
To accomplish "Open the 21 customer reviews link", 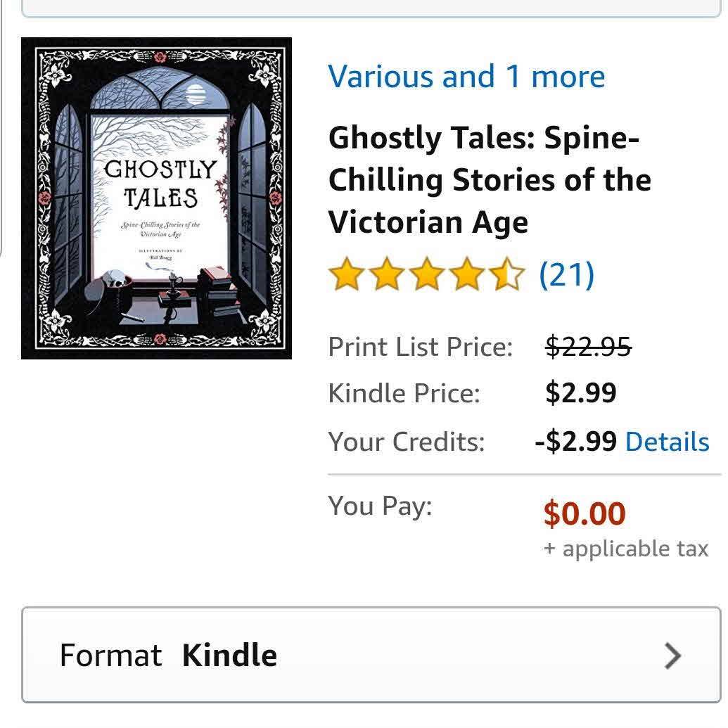I will pyautogui.click(x=566, y=274).
